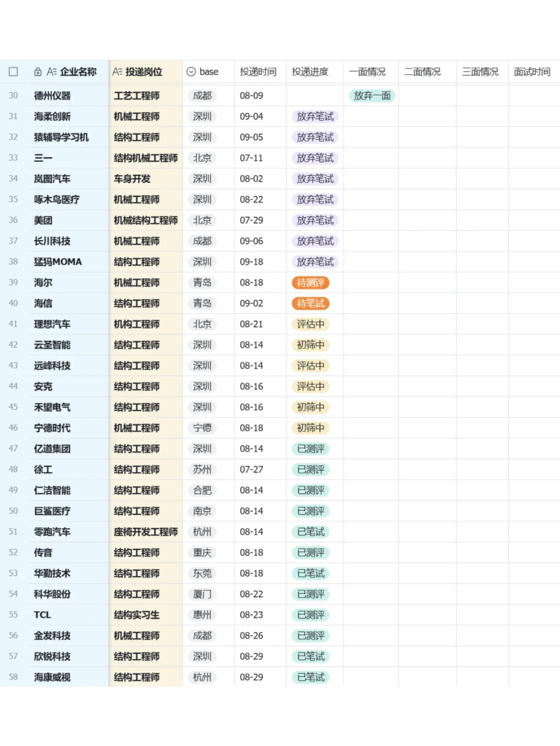
Task: Click the 苏州 base tag for 徐工
Action: pos(202,469)
